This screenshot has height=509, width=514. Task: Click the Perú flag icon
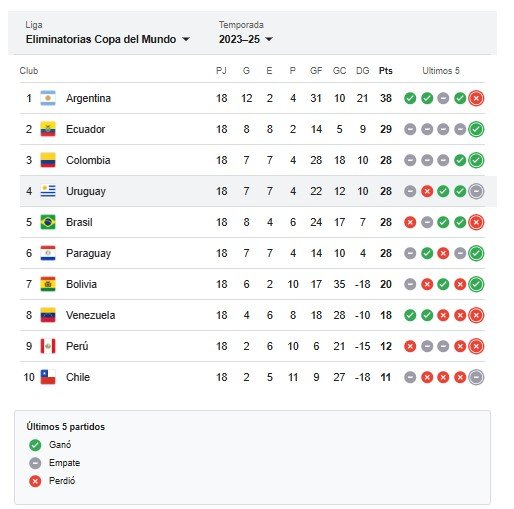(48, 346)
